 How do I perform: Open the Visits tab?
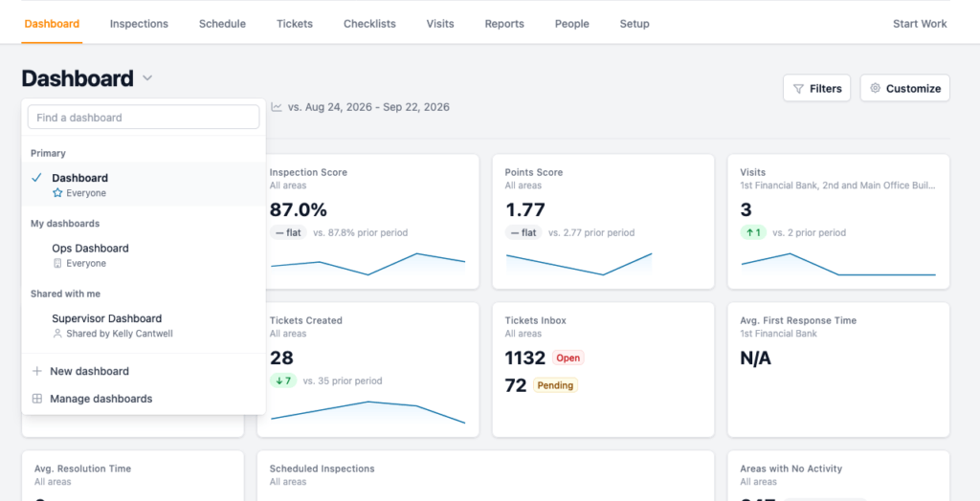click(x=440, y=24)
